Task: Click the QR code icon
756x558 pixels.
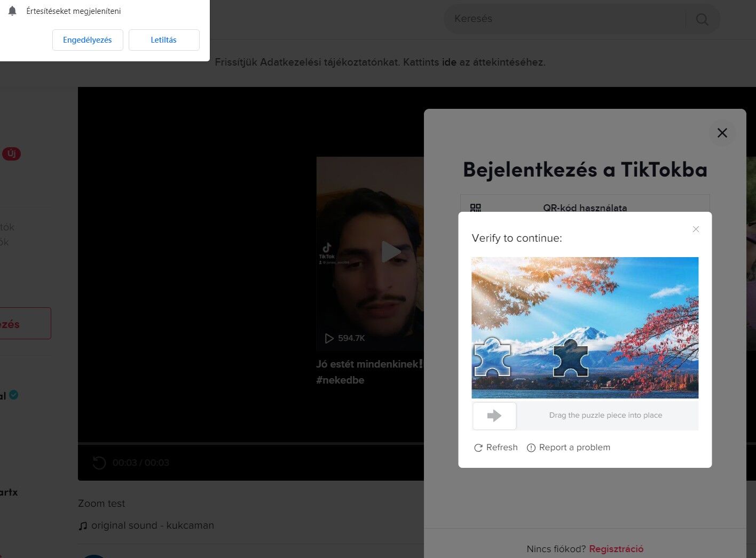Action: coord(475,208)
